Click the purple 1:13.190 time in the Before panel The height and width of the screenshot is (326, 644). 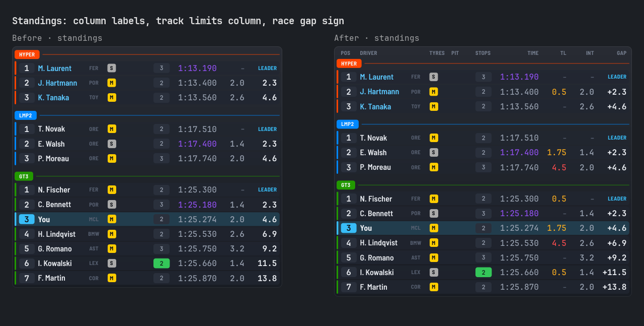(x=197, y=68)
